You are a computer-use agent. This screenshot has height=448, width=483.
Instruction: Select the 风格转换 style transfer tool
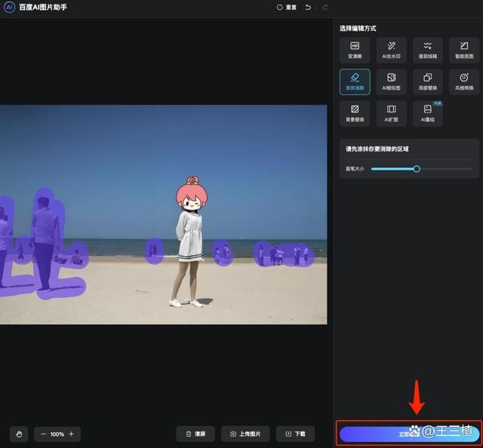coord(464,82)
